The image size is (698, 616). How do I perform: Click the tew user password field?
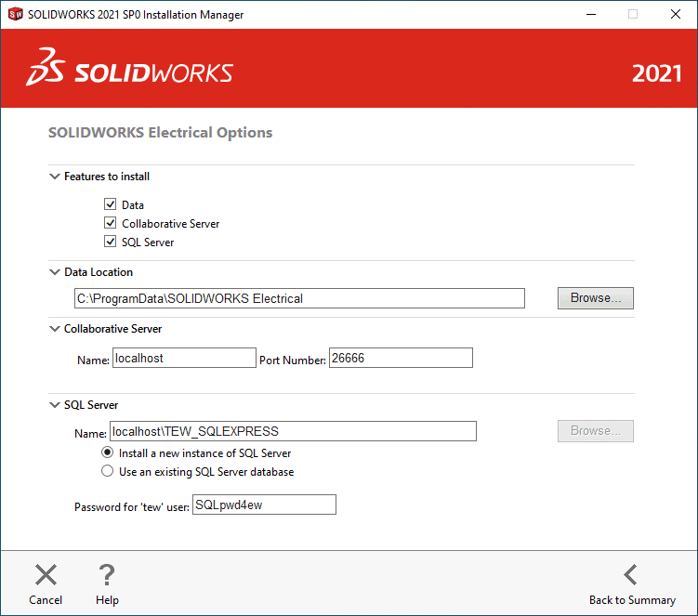[264, 505]
